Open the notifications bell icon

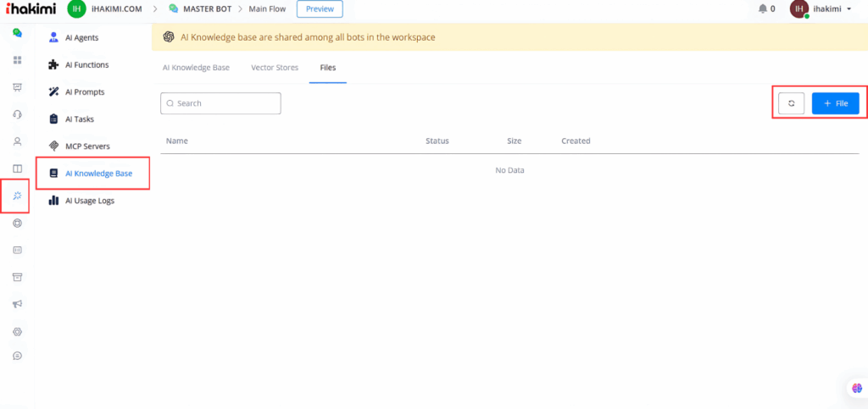click(766, 9)
